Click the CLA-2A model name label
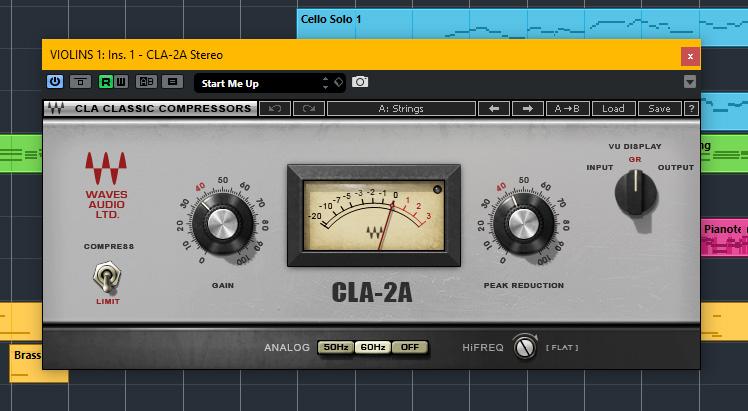 click(x=372, y=293)
